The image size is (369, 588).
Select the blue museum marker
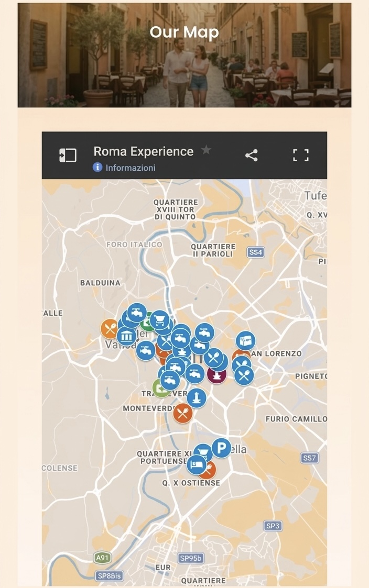(126, 336)
